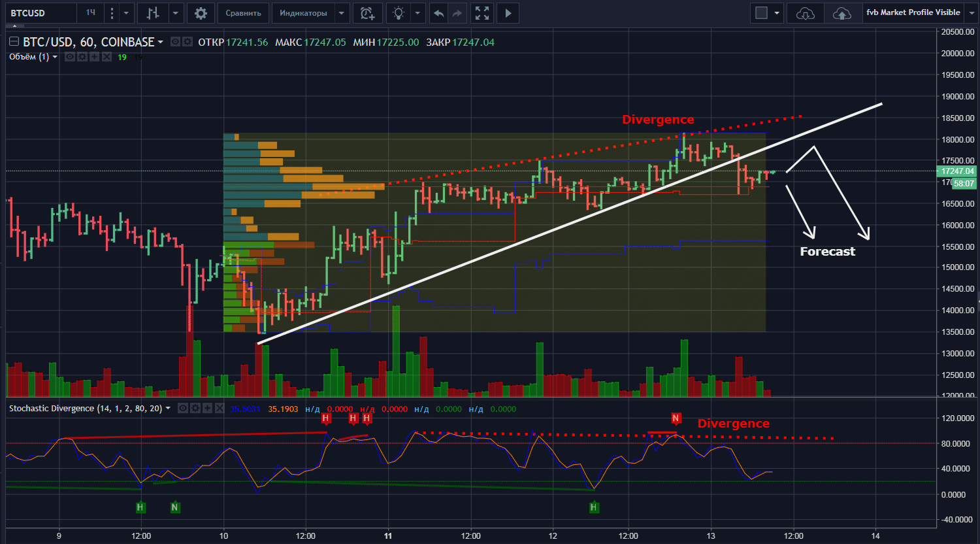Toggle visibility of Stochastic Divergence indicator
The height and width of the screenshot is (544, 980).
[183, 408]
